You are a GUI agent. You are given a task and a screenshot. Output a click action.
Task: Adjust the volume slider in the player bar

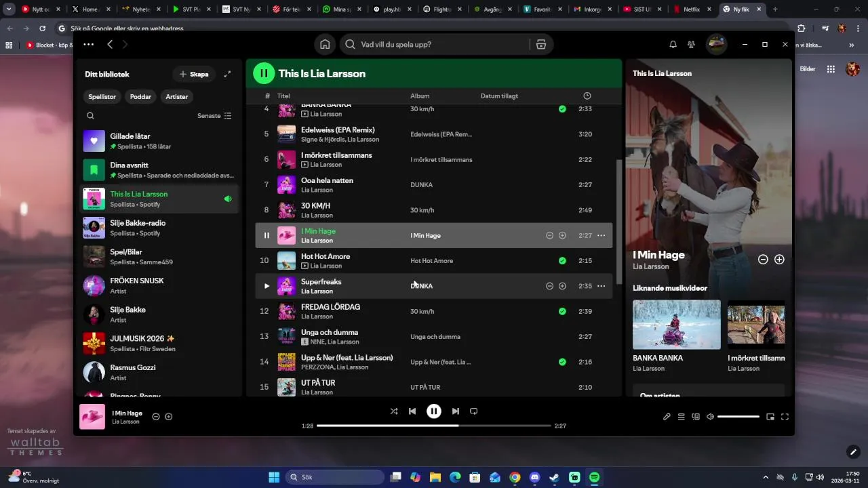(x=738, y=417)
